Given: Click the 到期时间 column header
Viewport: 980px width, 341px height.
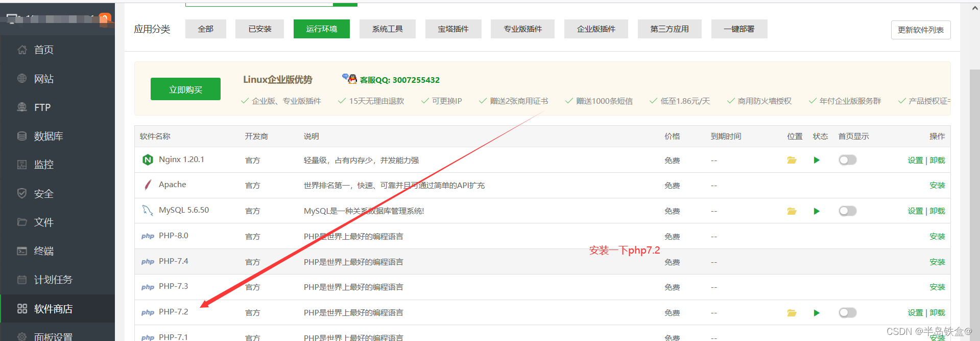Looking at the screenshot, I should click(x=726, y=137).
